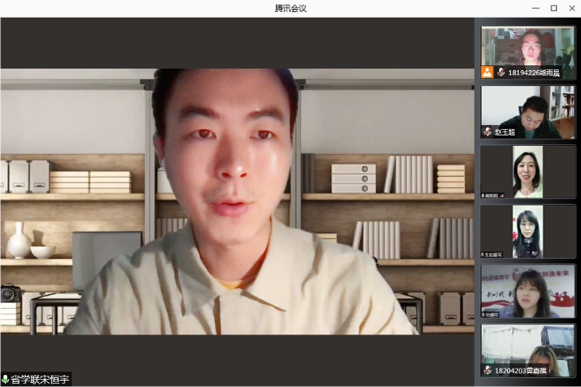The image size is (581, 387).
Task: Select the fourth participant video in sidebar
Action: coord(528,231)
